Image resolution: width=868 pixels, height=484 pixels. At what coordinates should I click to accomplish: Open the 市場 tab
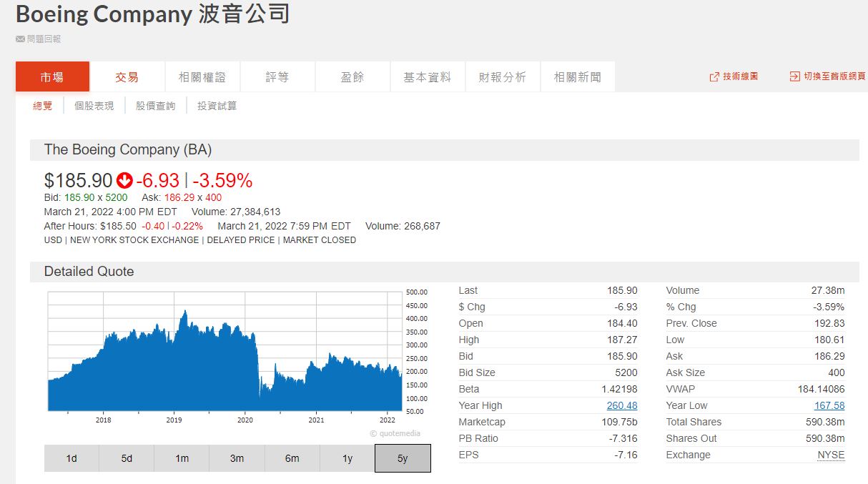coord(52,77)
